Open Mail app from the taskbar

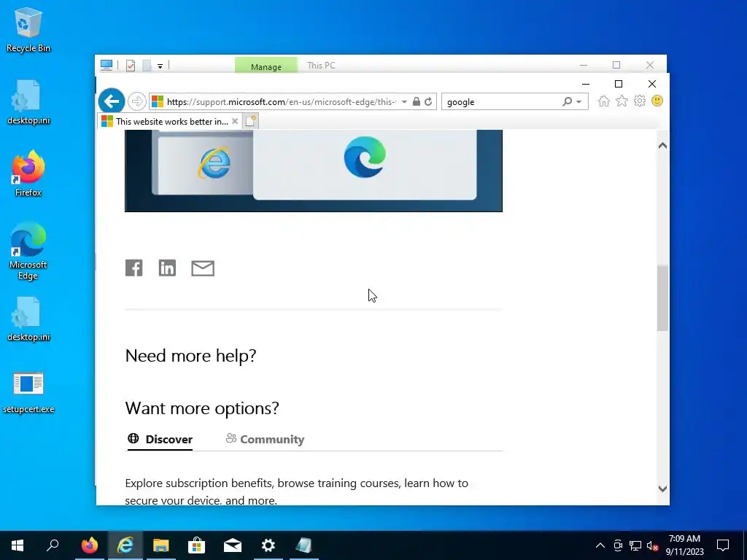[x=233, y=545]
